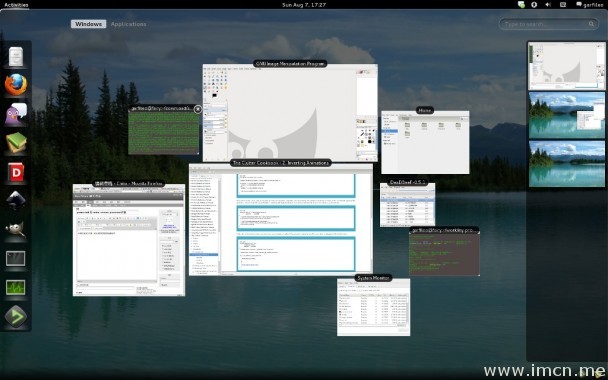Open the green stacked-books app in the dash

coord(16,143)
